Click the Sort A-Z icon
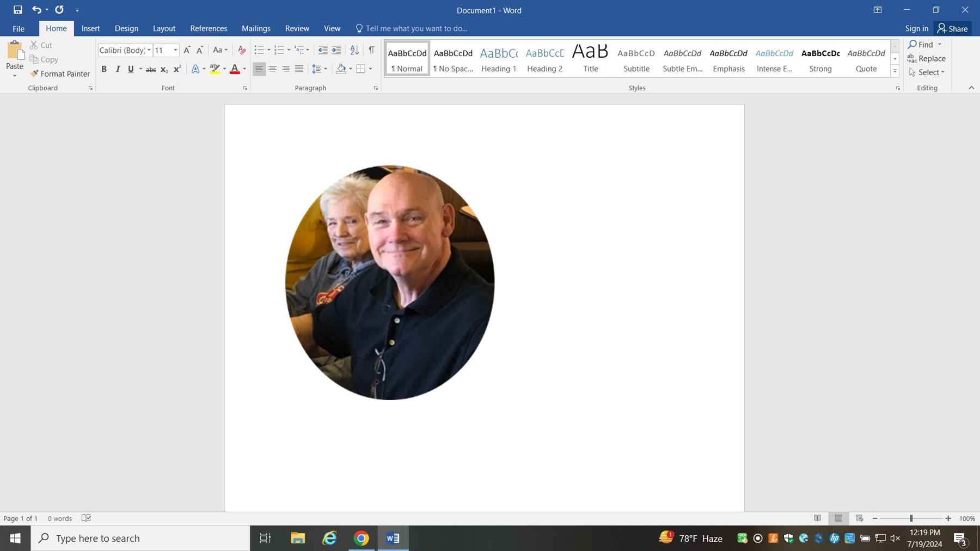The width and height of the screenshot is (980, 551). 354,50
